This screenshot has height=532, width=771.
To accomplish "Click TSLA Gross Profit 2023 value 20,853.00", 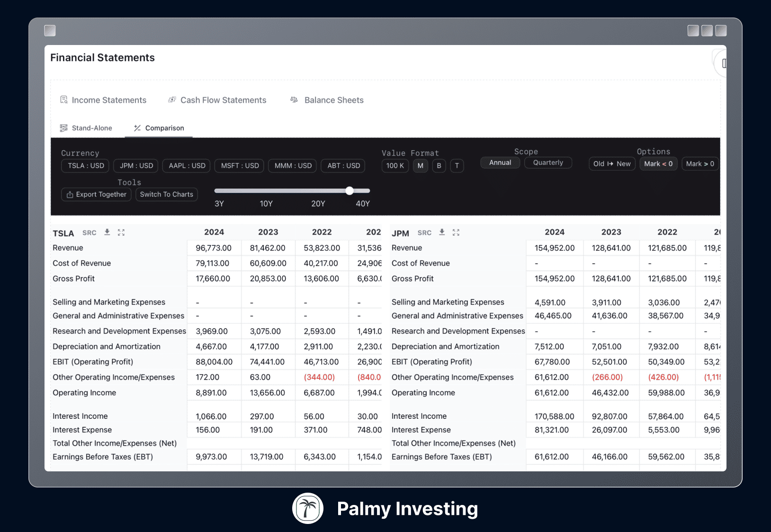I will [268, 279].
